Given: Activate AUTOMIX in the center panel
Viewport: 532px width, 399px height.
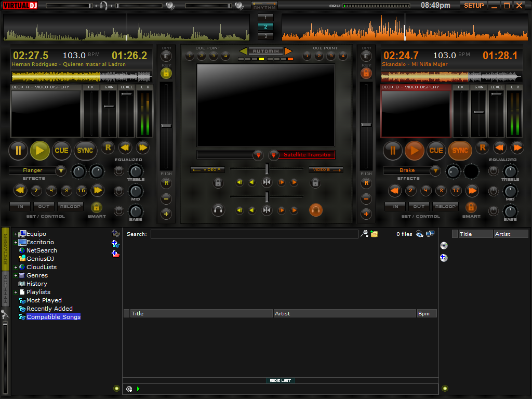Looking at the screenshot, I should pos(265,51).
